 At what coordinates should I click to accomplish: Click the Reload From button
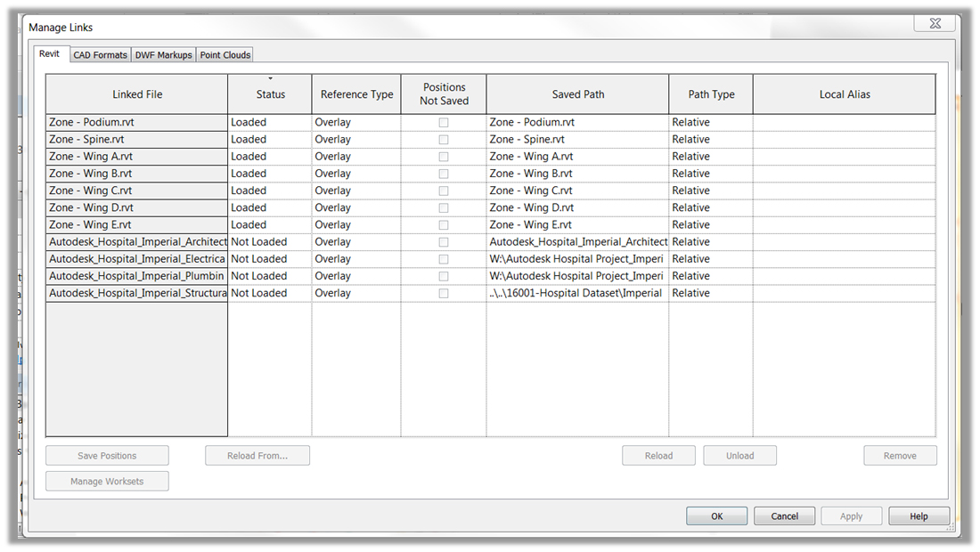pyautogui.click(x=257, y=455)
